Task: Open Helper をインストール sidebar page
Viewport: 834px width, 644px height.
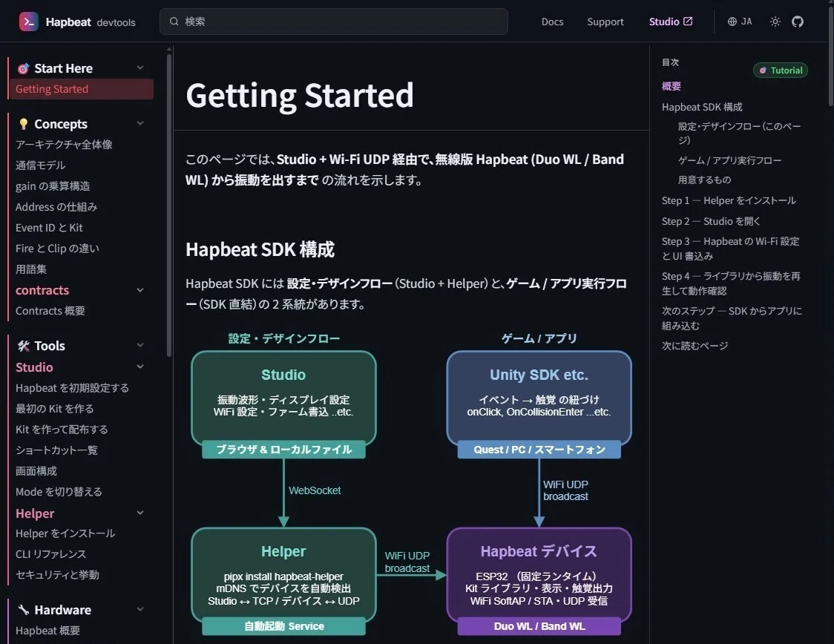Action: (65, 533)
